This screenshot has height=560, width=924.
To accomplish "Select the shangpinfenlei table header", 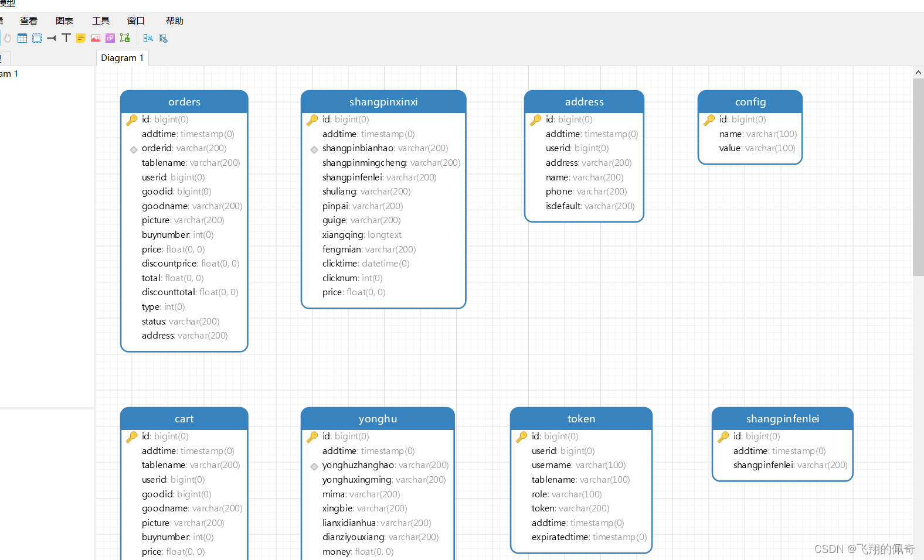I will [x=783, y=419].
